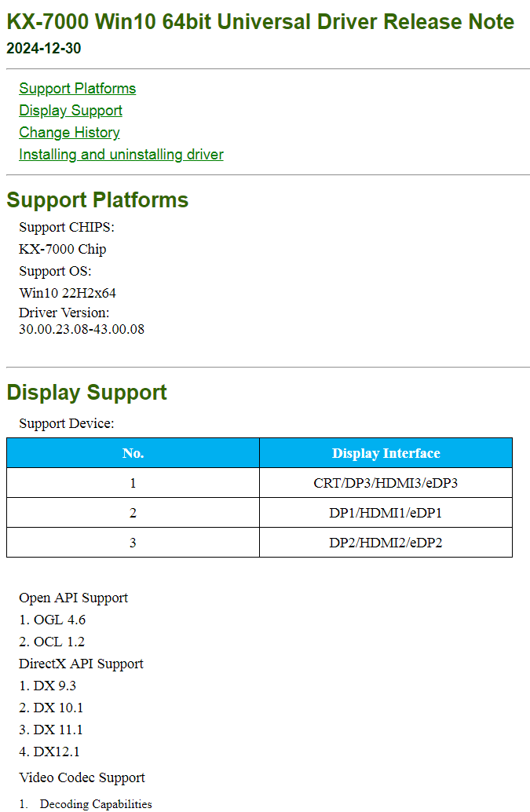Select the DP2/HDMI2/eDP2 table cell
This screenshot has height=812, width=530.
386,543
